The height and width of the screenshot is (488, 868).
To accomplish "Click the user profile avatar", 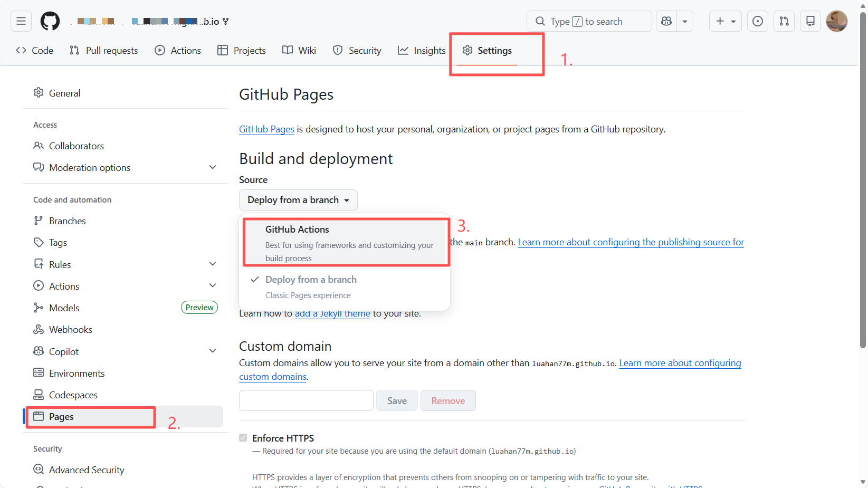I will [x=836, y=21].
